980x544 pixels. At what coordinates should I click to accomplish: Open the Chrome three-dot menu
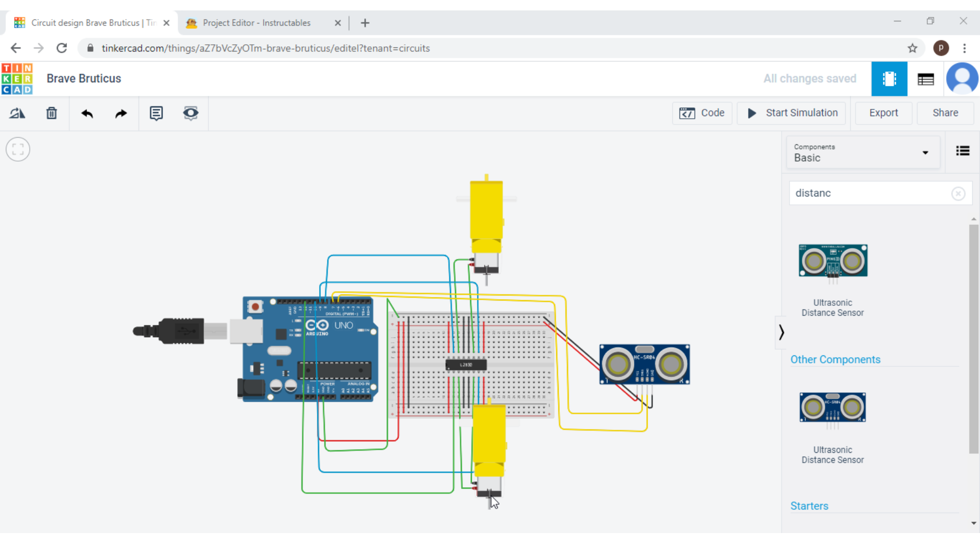point(964,48)
